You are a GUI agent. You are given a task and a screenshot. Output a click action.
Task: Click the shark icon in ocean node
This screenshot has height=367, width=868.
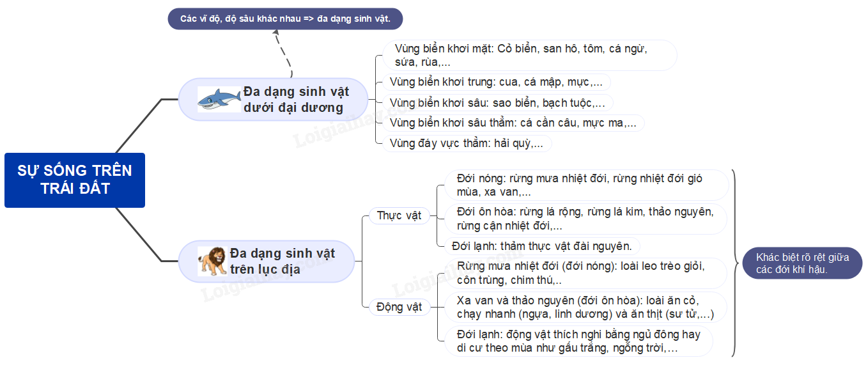click(x=219, y=100)
